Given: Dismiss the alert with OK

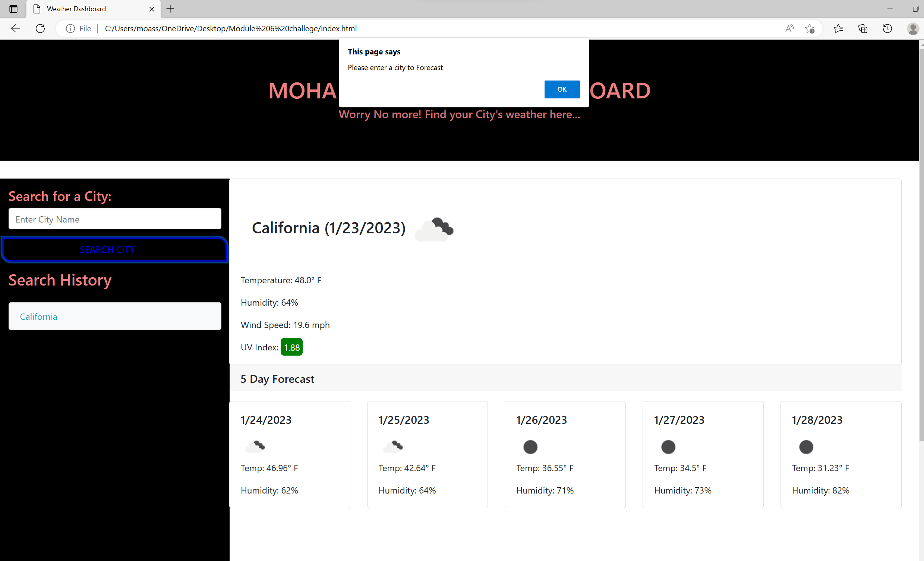Looking at the screenshot, I should click(x=561, y=89).
